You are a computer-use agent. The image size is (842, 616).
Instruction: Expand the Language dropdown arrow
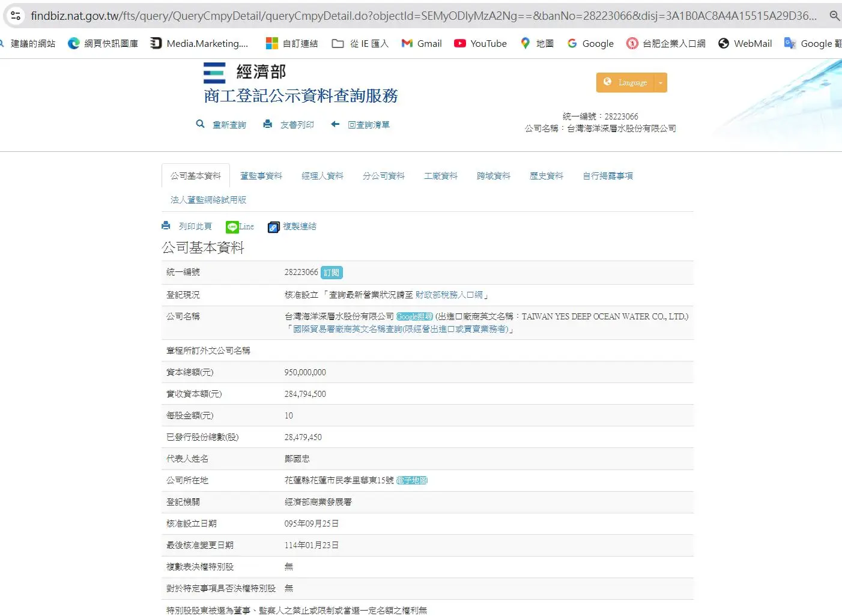click(660, 83)
